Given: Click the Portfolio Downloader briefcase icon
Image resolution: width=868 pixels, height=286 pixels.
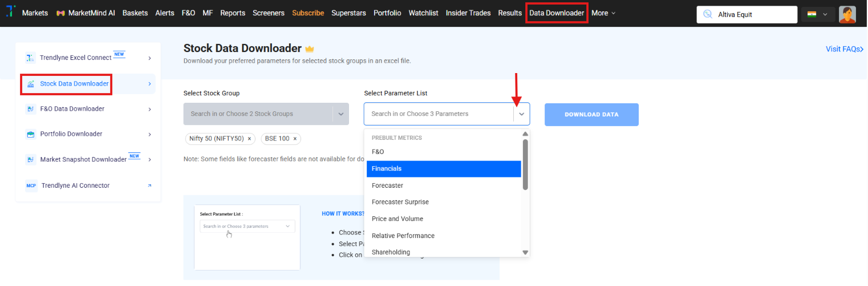Looking at the screenshot, I should [x=31, y=134].
